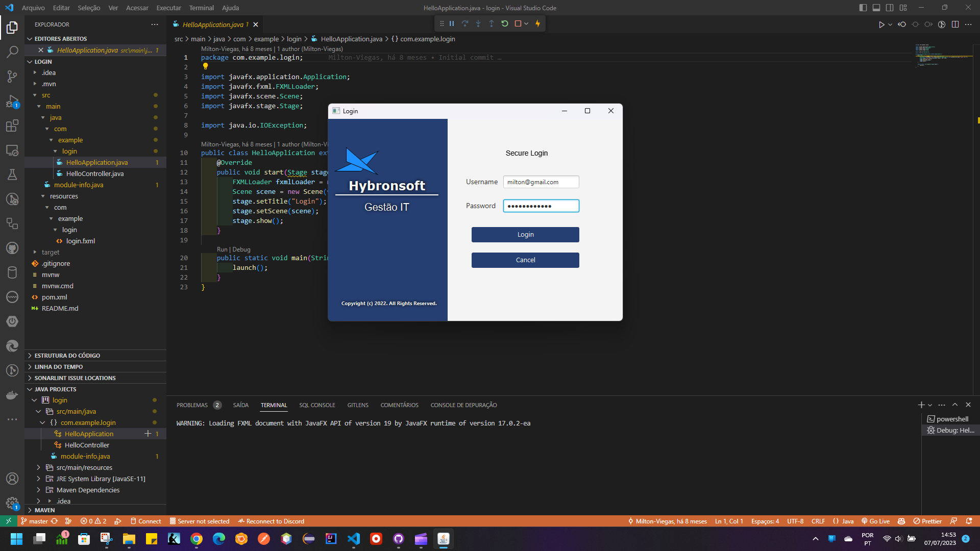Click the Login button in the dialog
The height and width of the screenshot is (551, 980).
click(525, 234)
